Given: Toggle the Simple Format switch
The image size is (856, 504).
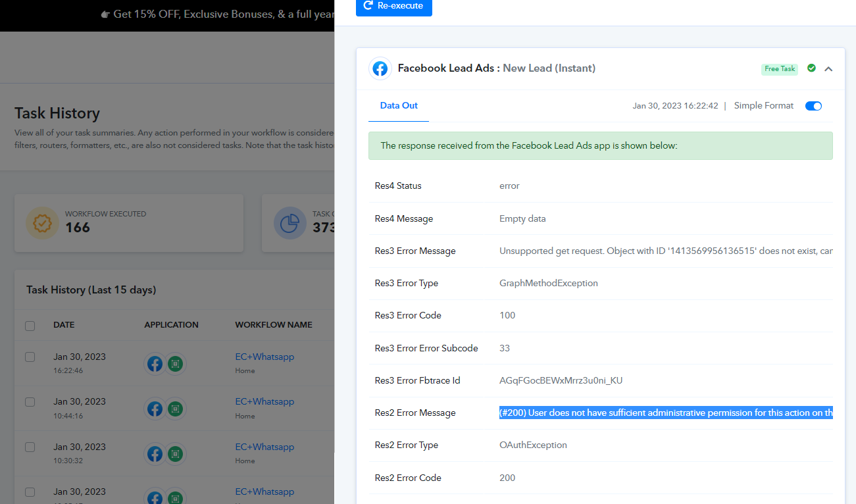Looking at the screenshot, I should [x=814, y=106].
